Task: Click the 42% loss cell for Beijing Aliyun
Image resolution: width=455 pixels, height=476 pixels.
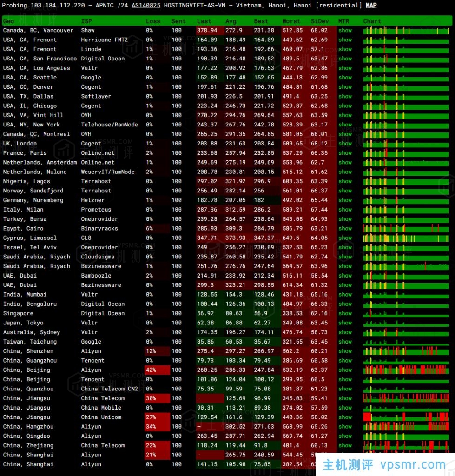Action: pyautogui.click(x=157, y=370)
